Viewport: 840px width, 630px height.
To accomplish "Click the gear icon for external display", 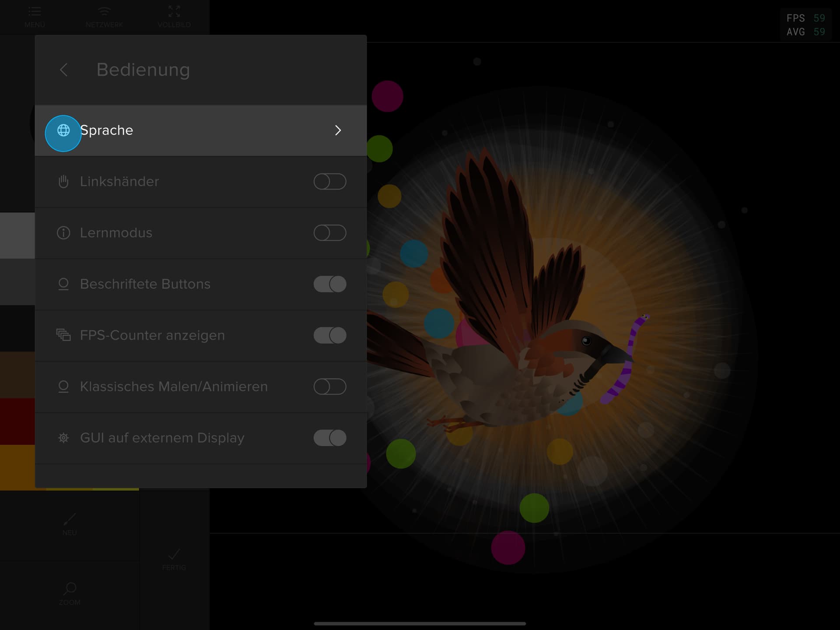I will (63, 438).
